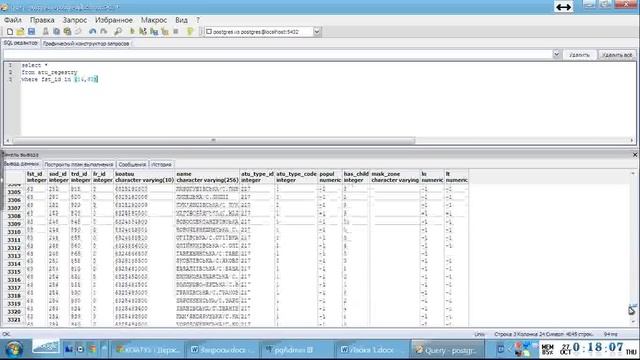Execute query and save results to file icon
640x360 pixels.
(x=154, y=31)
